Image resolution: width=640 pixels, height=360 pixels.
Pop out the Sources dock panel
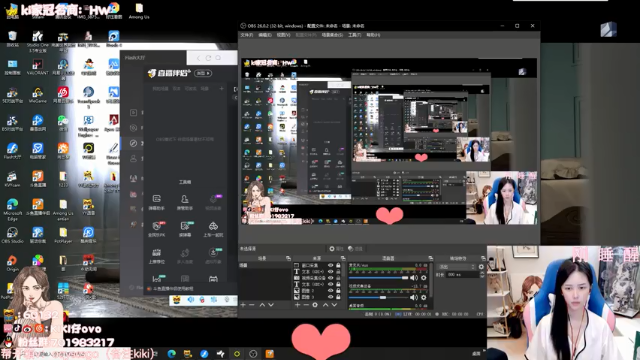343,258
